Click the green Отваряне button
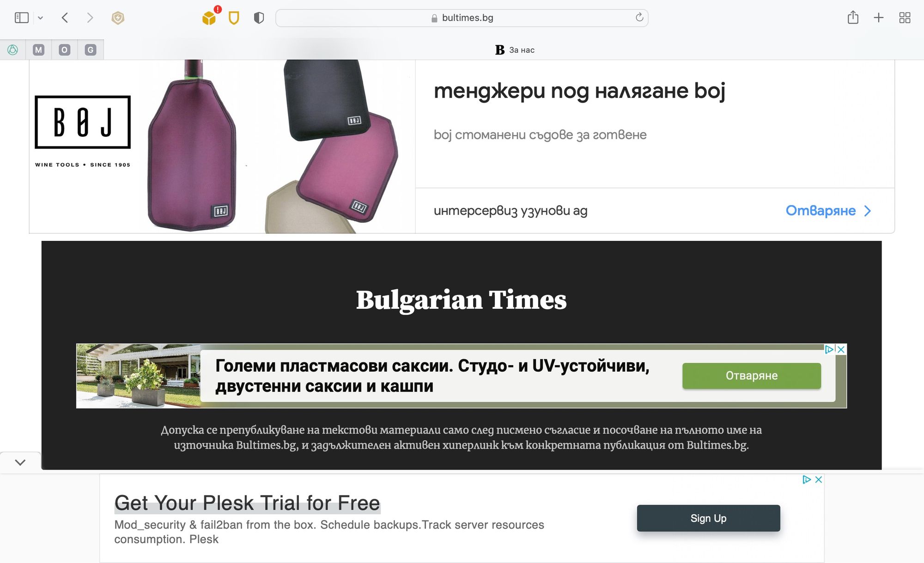This screenshot has width=924, height=563. [x=752, y=376]
